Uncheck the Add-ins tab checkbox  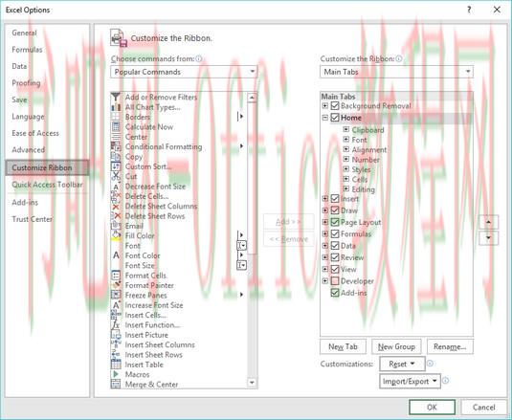[335, 293]
